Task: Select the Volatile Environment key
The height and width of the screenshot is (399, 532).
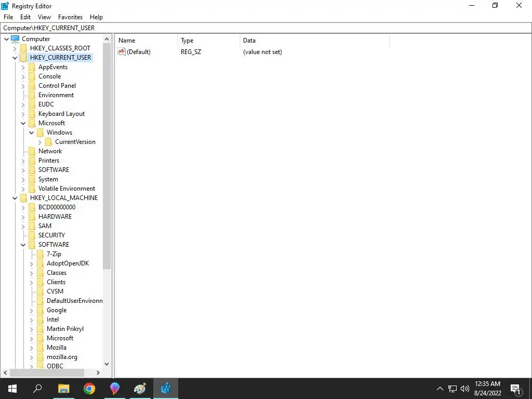Action: 66,189
